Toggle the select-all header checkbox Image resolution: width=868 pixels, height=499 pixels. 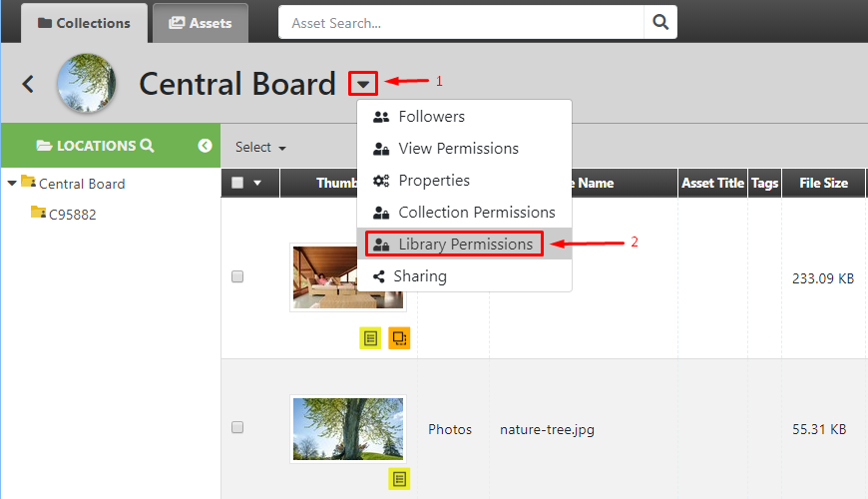click(237, 183)
